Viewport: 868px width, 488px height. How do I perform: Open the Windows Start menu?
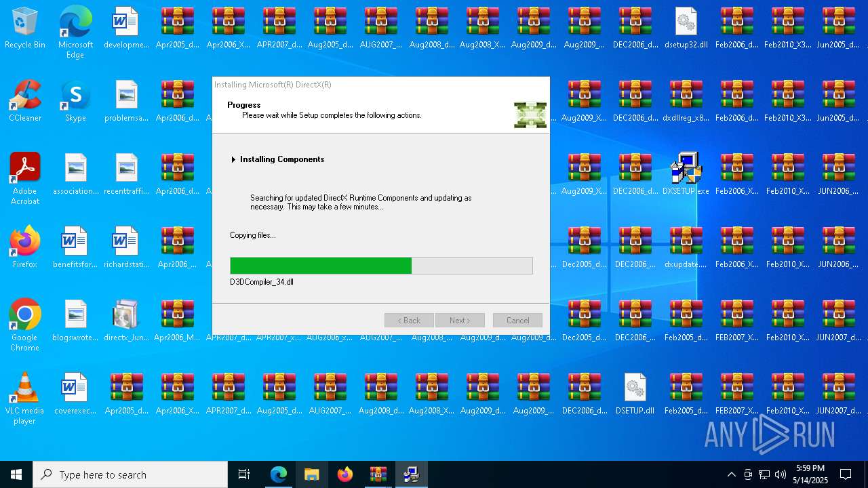click(x=16, y=474)
